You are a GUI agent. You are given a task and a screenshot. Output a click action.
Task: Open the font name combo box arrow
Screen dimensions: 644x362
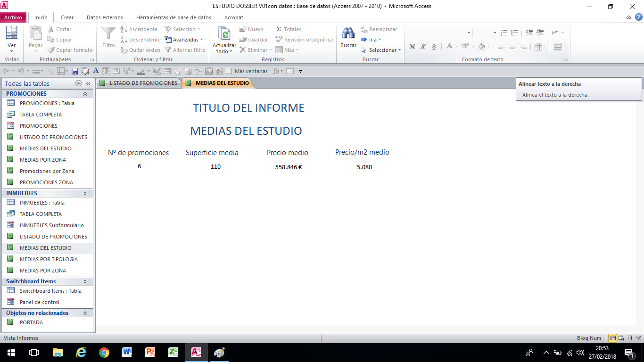[469, 33]
